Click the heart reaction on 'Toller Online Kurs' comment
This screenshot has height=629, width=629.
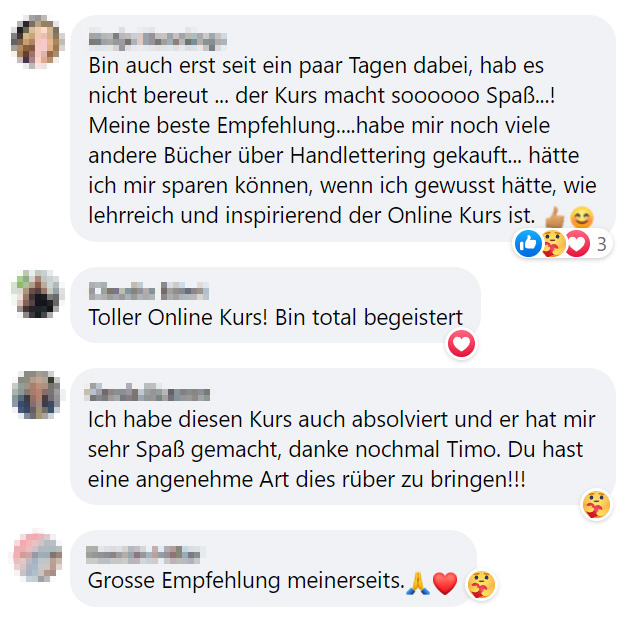(461, 344)
